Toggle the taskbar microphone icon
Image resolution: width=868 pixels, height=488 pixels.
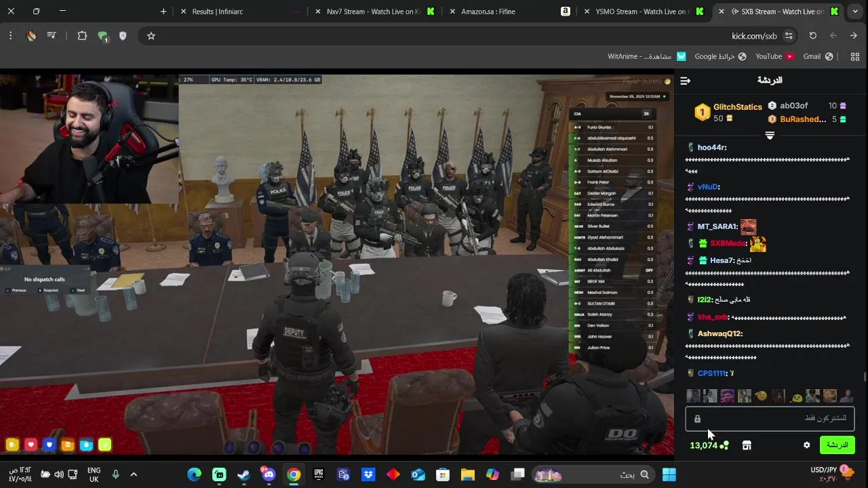[x=116, y=474]
